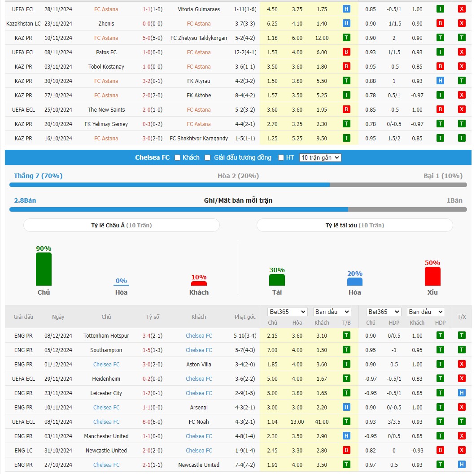
Task: Click the 12.00 odds value in the FC Zhetysu Taldykorgan row
Action: (x=322, y=38)
